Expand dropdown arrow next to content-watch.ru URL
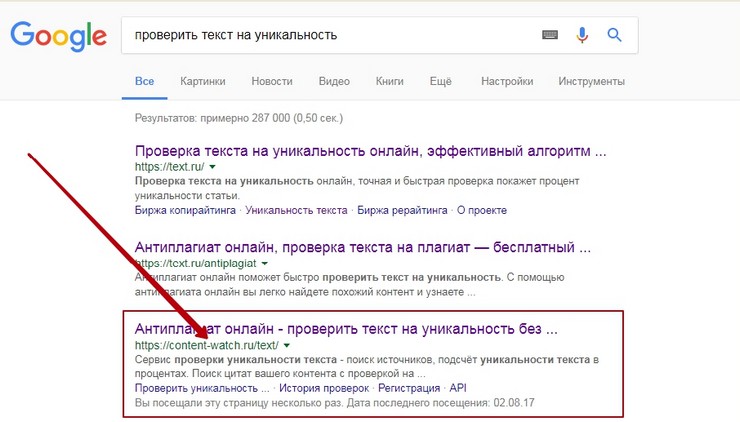This screenshot has width=740, height=422. 286,346
